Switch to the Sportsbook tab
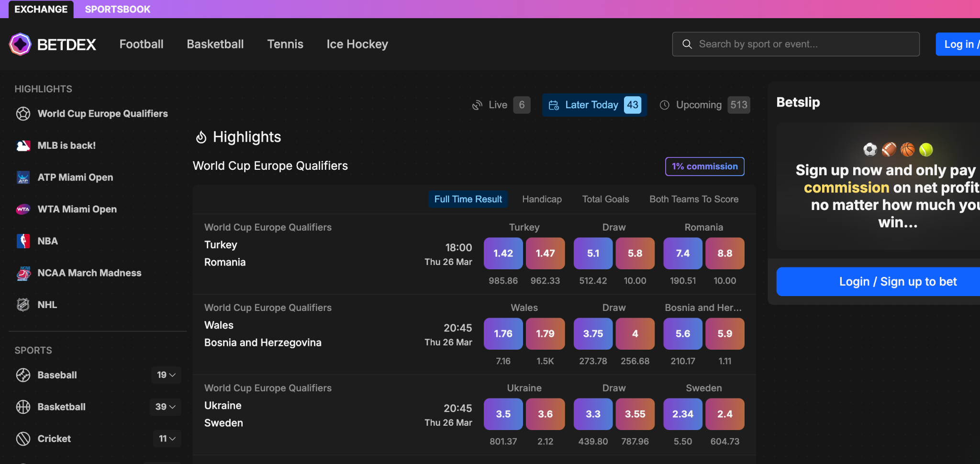Viewport: 980px width, 464px height. [x=118, y=9]
